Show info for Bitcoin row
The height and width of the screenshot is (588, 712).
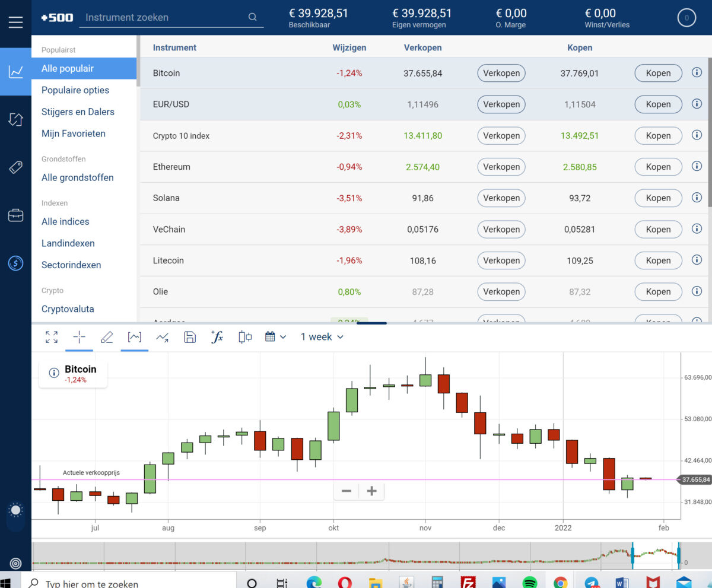tap(697, 73)
